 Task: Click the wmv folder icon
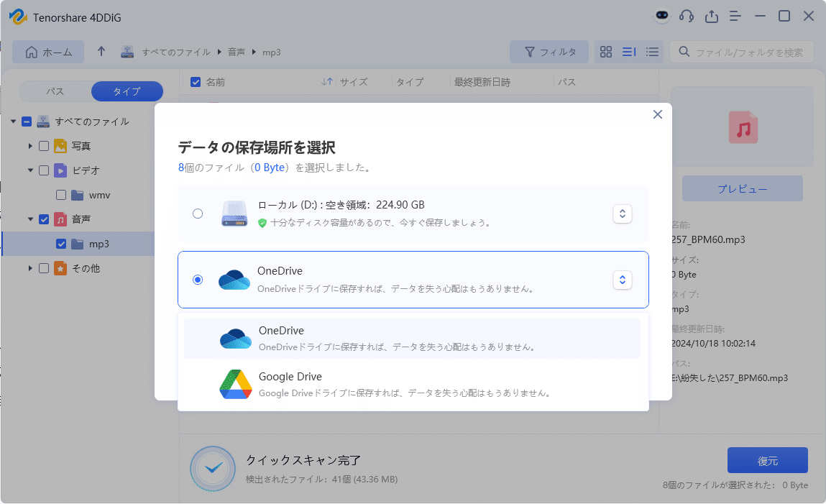tap(78, 195)
